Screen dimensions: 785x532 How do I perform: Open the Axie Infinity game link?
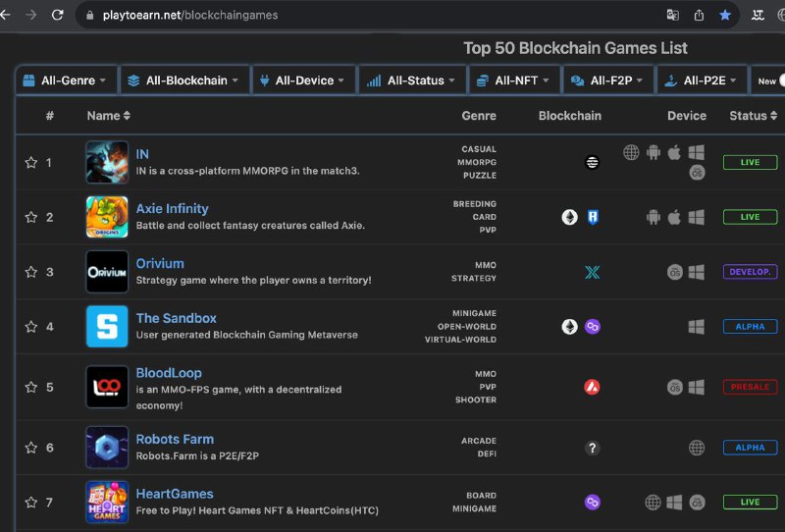click(173, 208)
